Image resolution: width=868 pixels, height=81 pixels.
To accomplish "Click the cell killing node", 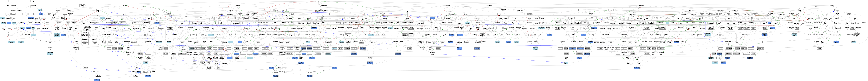I will click(526, 14).
